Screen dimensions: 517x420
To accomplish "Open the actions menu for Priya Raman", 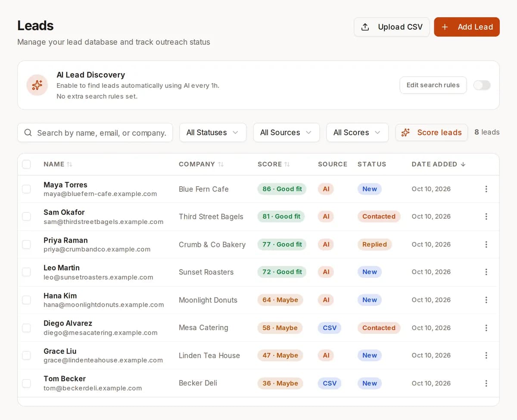I will point(486,244).
